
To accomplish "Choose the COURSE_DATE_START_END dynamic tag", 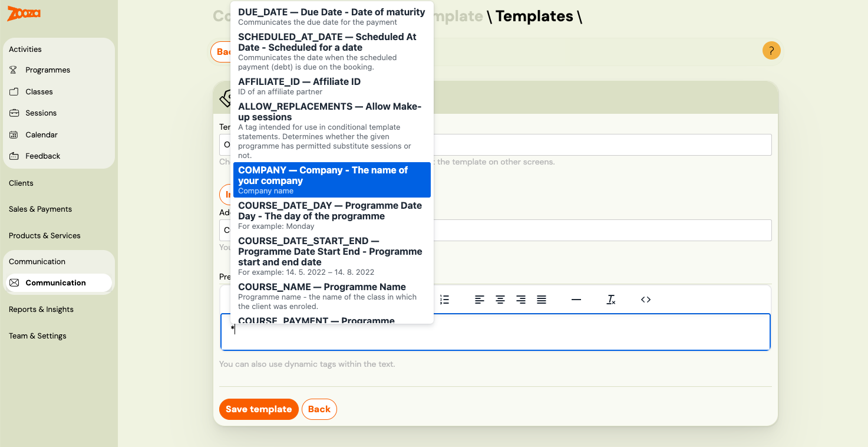I will click(x=332, y=256).
